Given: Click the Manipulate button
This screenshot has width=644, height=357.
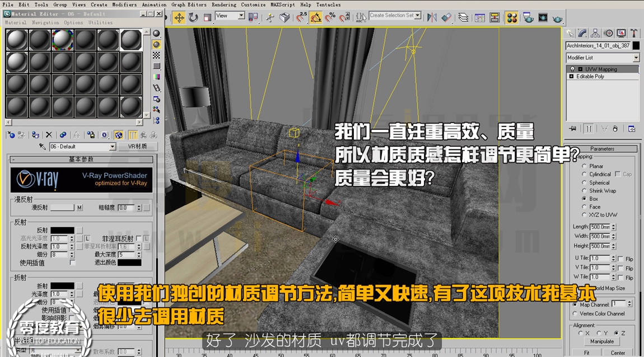Looking at the screenshot, I should click(x=601, y=341).
